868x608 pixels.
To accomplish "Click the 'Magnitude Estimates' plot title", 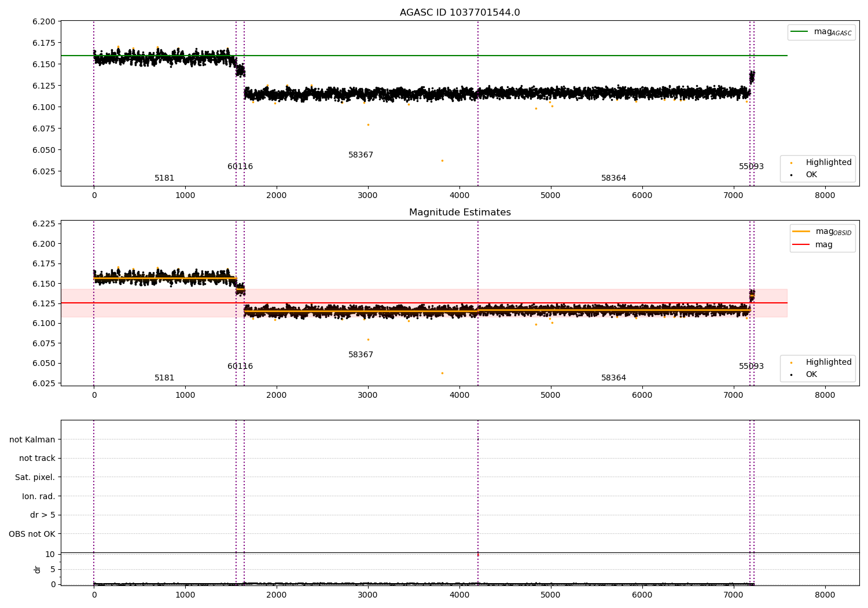I will 459,213.
